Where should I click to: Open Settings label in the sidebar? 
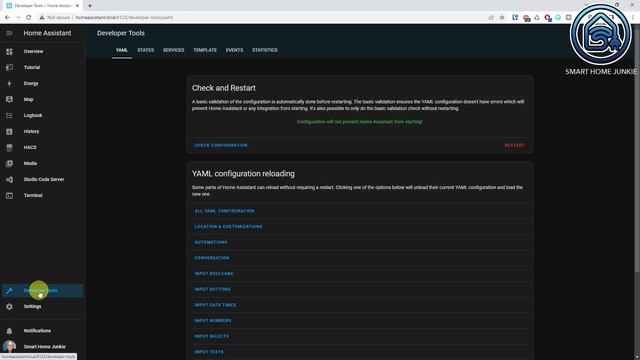pyautogui.click(x=32, y=307)
